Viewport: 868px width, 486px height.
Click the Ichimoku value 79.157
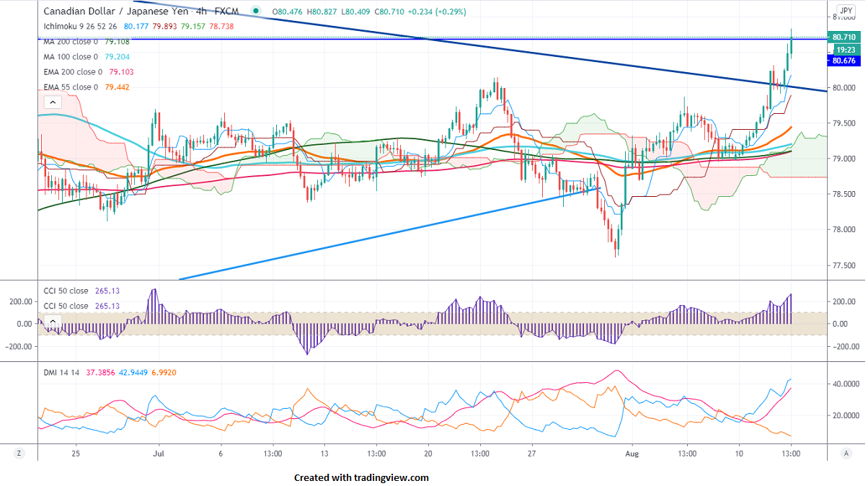pyautogui.click(x=193, y=26)
